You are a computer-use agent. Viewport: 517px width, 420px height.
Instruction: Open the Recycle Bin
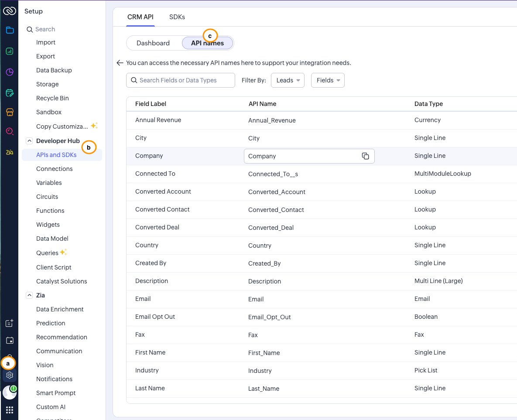pyautogui.click(x=52, y=98)
